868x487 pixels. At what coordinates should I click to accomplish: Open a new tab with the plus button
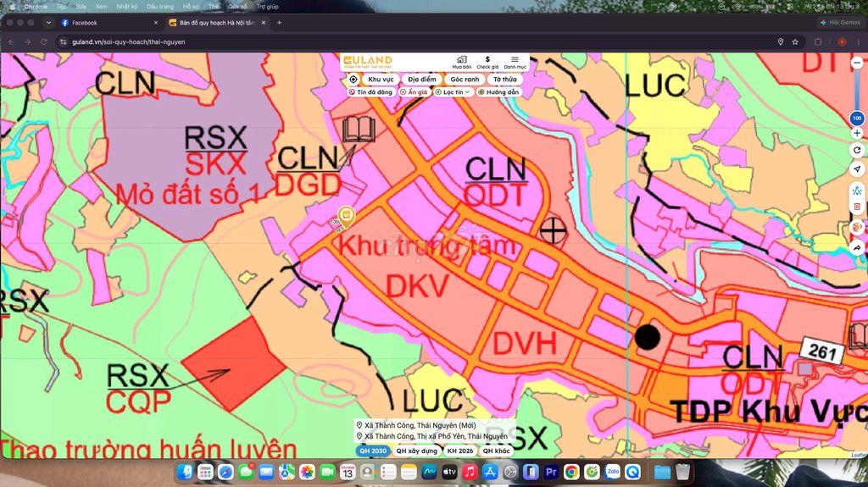(279, 23)
